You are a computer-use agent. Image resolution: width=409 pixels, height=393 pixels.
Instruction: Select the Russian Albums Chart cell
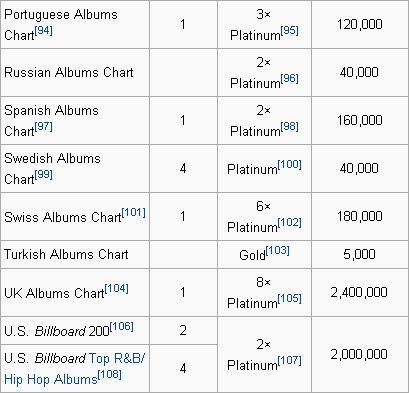click(x=75, y=73)
